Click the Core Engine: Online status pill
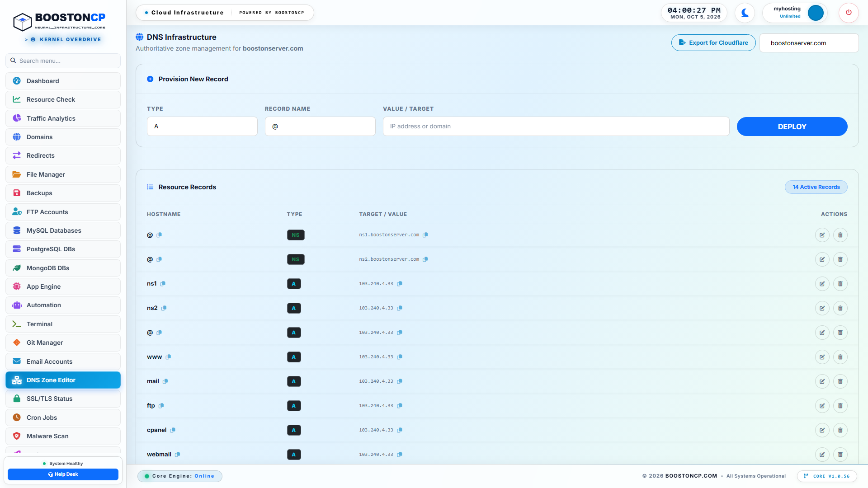868x488 pixels. 179,476
